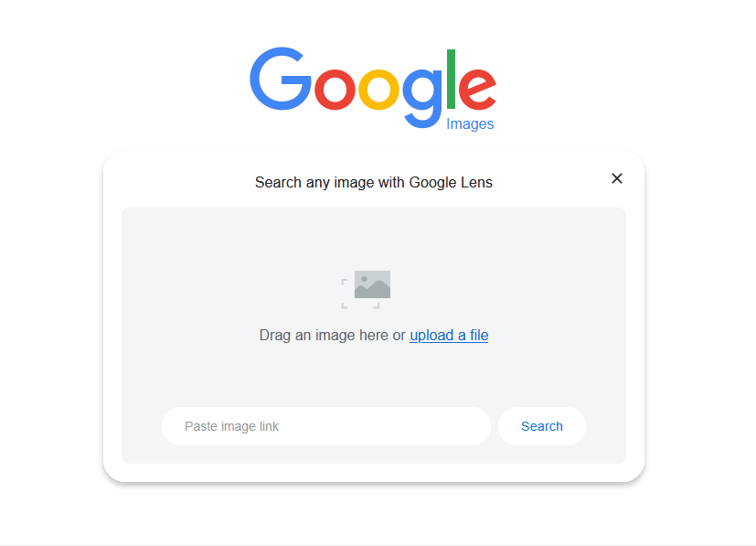
Task: Click the Search button beside the link field
Action: tap(542, 426)
